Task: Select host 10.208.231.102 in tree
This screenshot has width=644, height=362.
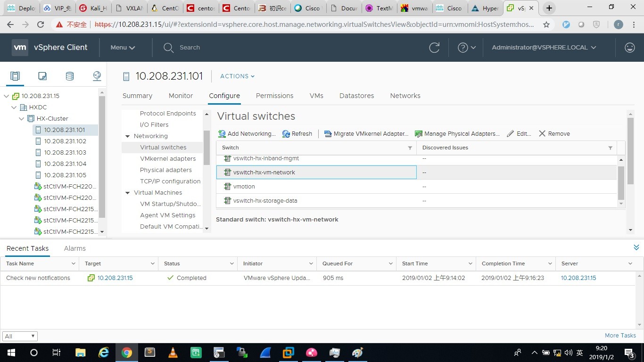Action: [x=65, y=141]
